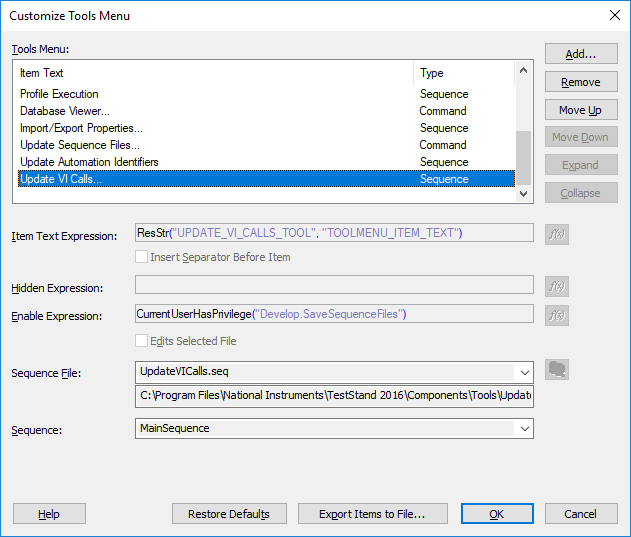Move the selected item up
This screenshot has height=537, width=631.
[x=580, y=110]
